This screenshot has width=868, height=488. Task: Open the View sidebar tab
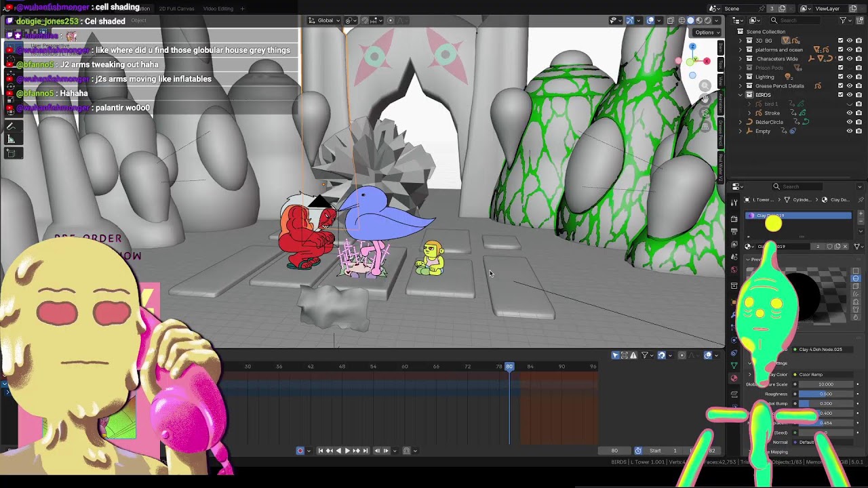click(721, 81)
